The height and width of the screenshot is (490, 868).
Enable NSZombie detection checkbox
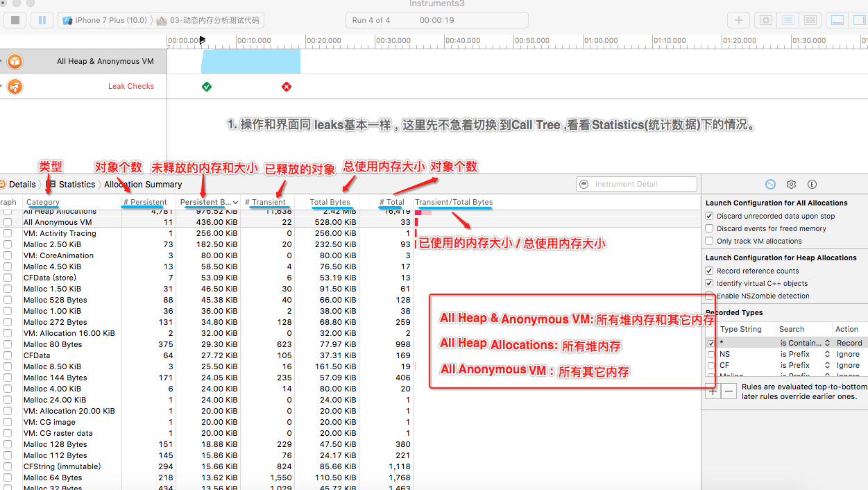[x=710, y=296]
